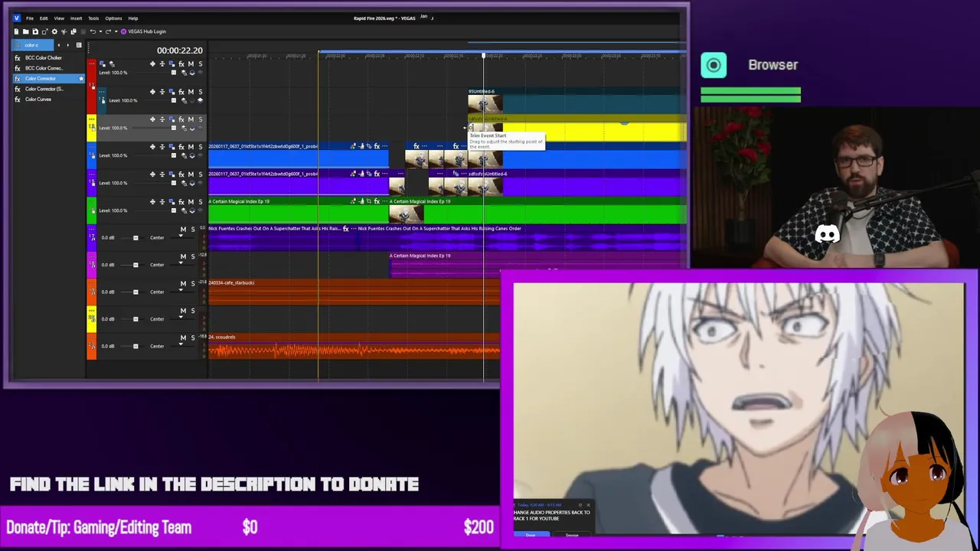This screenshot has width=980, height=551.
Task: Click compositing mode icon on purple video track
Action: pos(171,174)
